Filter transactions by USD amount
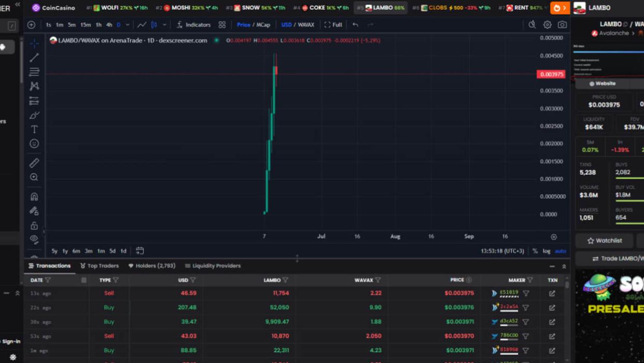This screenshot has width=644, height=363. [x=193, y=280]
